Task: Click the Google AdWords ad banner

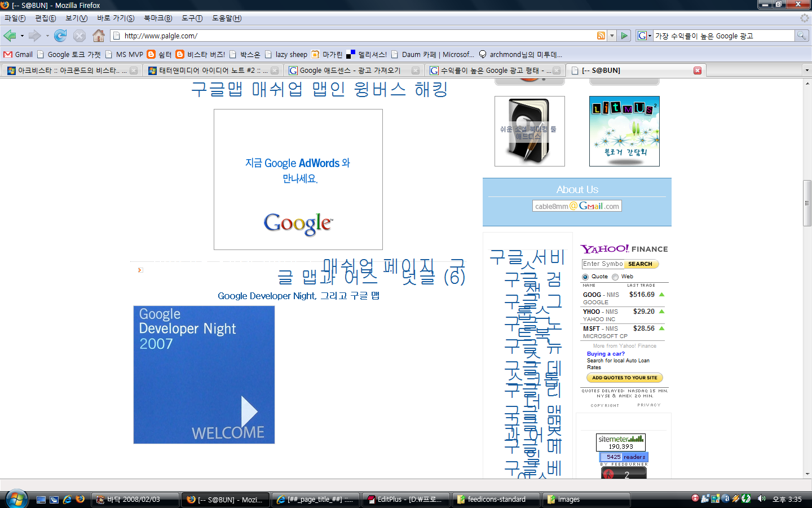Action: (x=298, y=179)
